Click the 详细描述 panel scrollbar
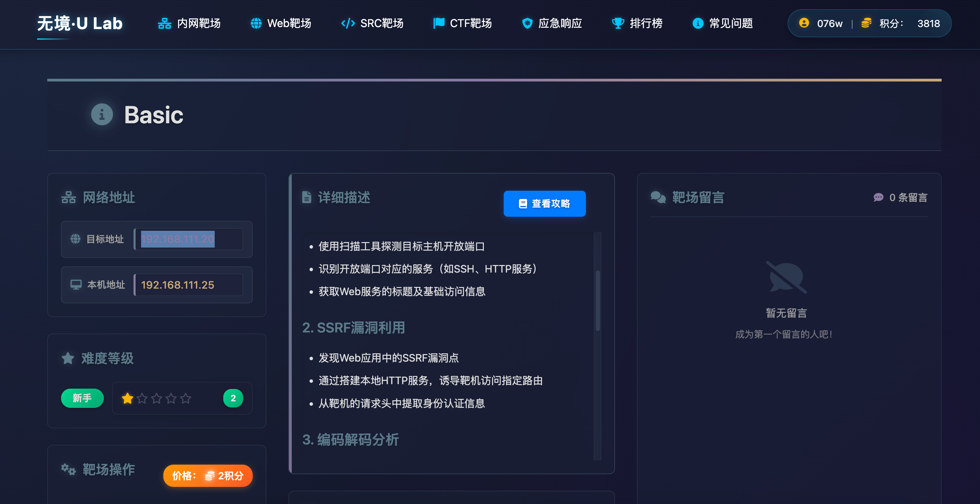Image resolution: width=980 pixels, height=504 pixels. (598, 301)
